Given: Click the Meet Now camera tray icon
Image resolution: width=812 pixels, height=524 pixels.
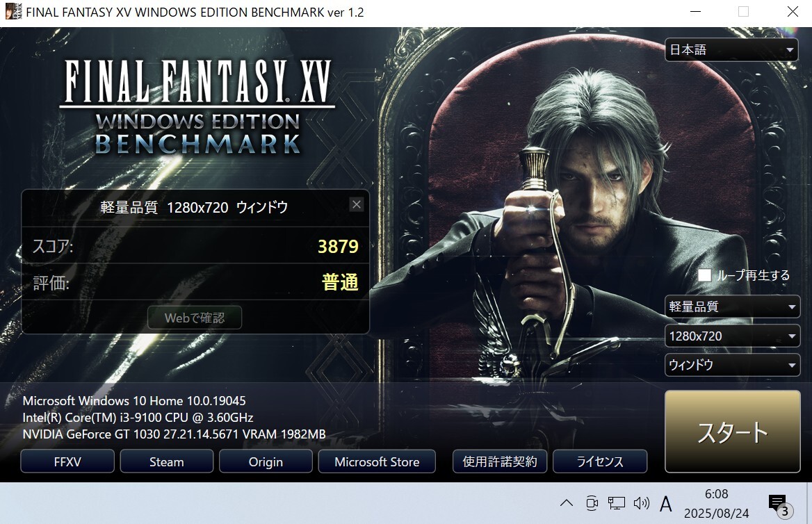Looking at the screenshot, I should 592,502.
